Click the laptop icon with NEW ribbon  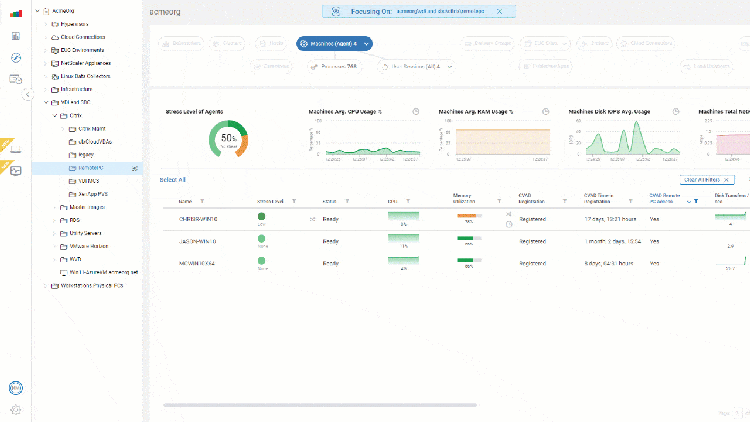tap(16, 149)
